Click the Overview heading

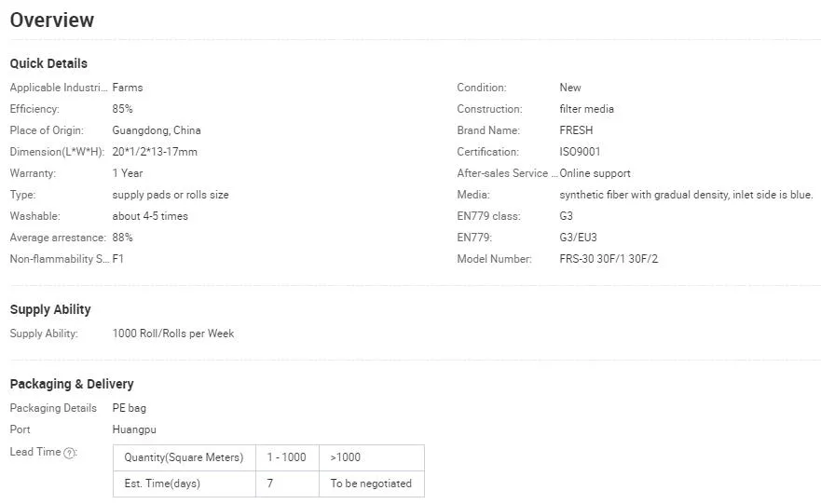coord(52,20)
